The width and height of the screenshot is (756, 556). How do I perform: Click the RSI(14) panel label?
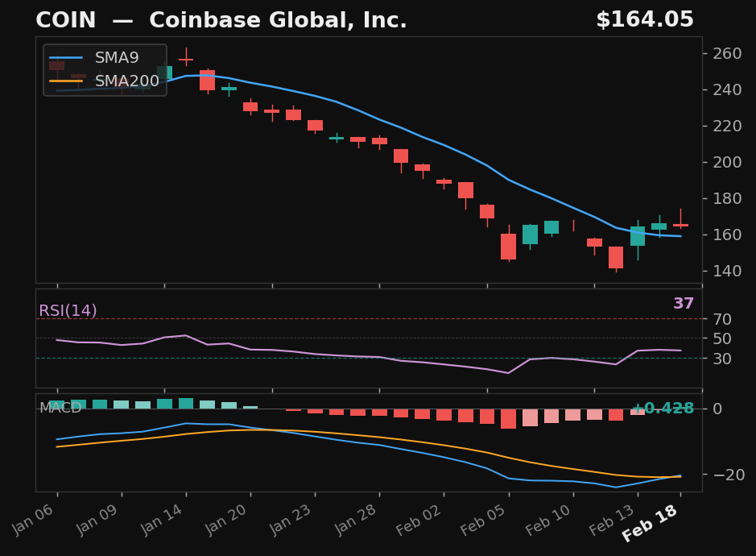click(68, 310)
